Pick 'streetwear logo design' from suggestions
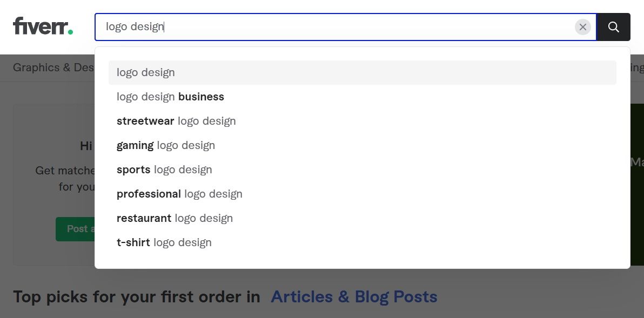The image size is (644, 318). pos(176,121)
